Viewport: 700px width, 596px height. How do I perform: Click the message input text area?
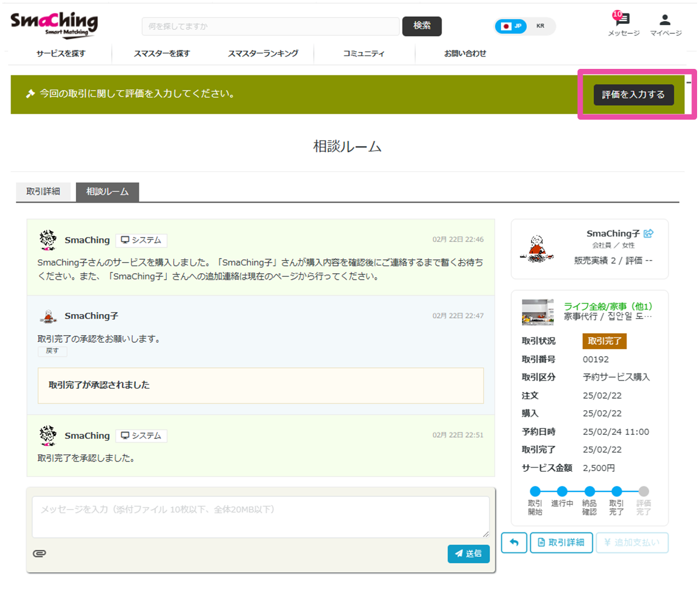pyautogui.click(x=261, y=517)
